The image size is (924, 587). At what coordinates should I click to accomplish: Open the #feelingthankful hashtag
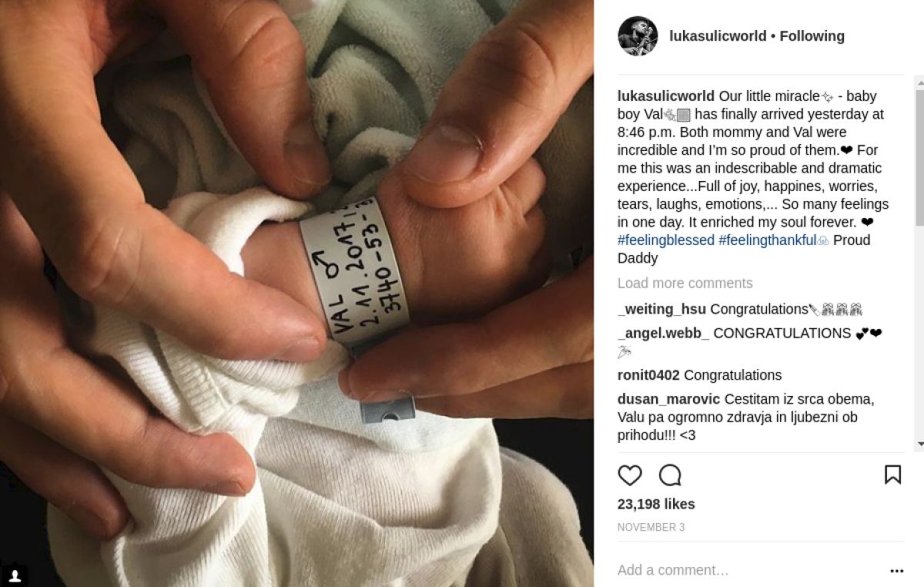click(767, 240)
